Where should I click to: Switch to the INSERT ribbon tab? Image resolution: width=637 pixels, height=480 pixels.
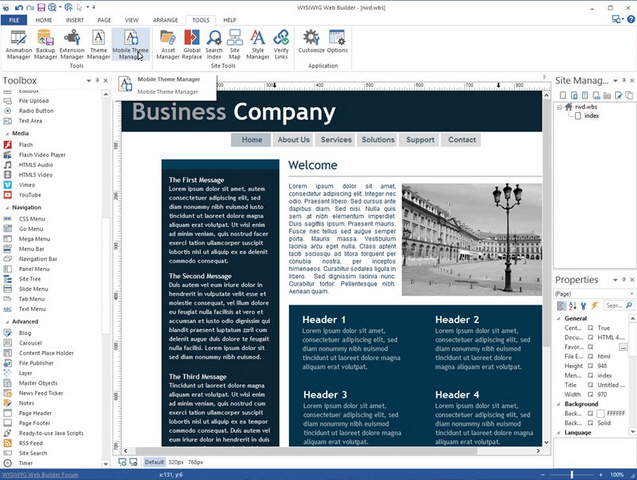click(75, 20)
